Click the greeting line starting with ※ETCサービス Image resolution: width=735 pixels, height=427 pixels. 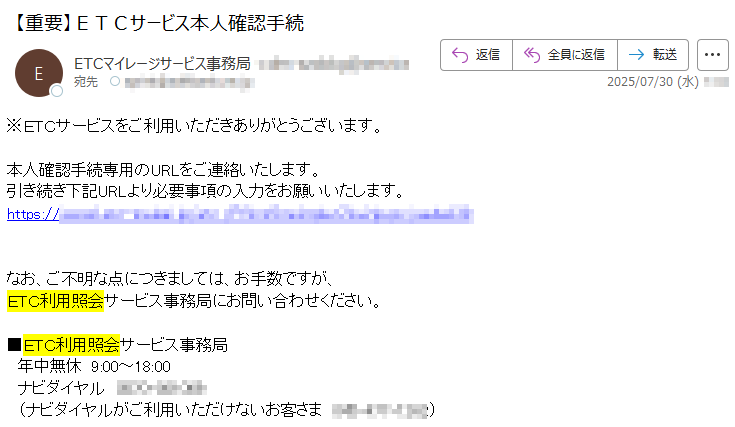(195, 126)
